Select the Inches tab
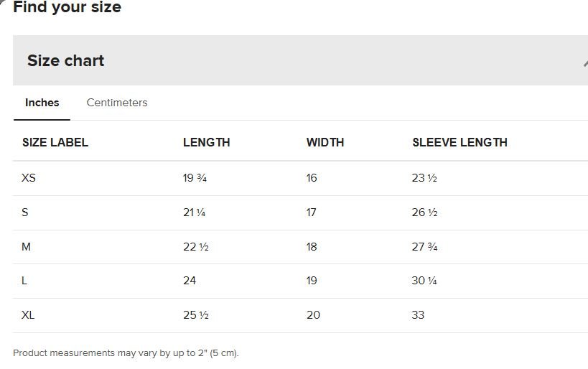 (x=42, y=103)
